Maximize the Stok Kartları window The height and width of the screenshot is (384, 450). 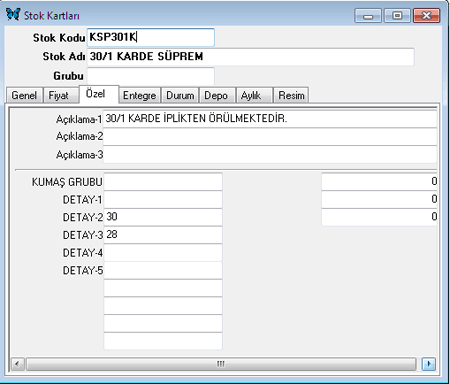tap(397, 16)
